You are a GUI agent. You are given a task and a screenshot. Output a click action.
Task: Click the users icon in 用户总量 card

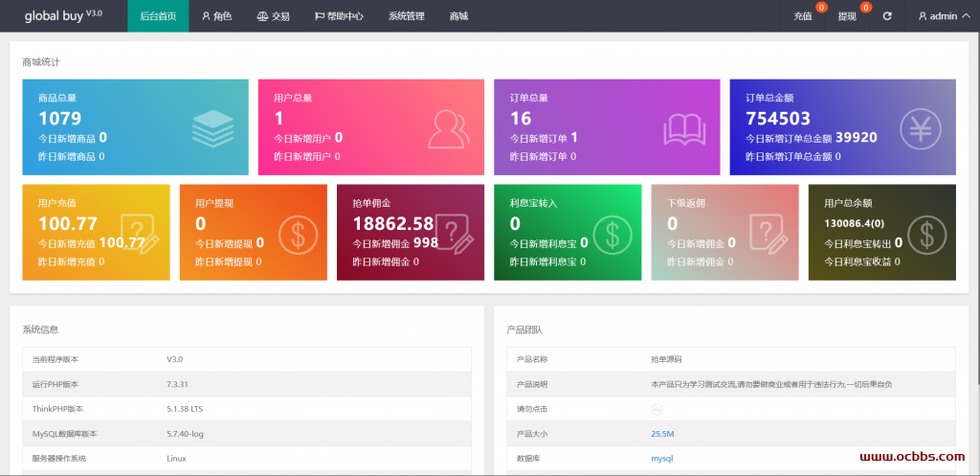click(449, 129)
